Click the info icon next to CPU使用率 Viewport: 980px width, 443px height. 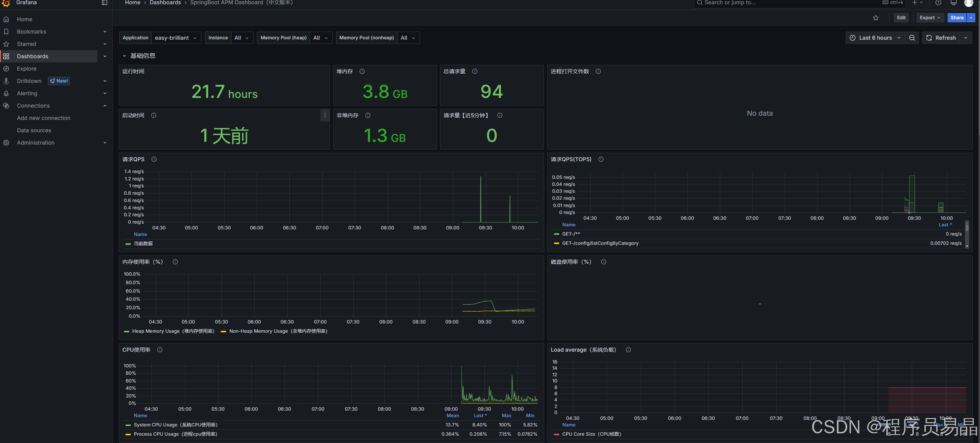click(160, 350)
